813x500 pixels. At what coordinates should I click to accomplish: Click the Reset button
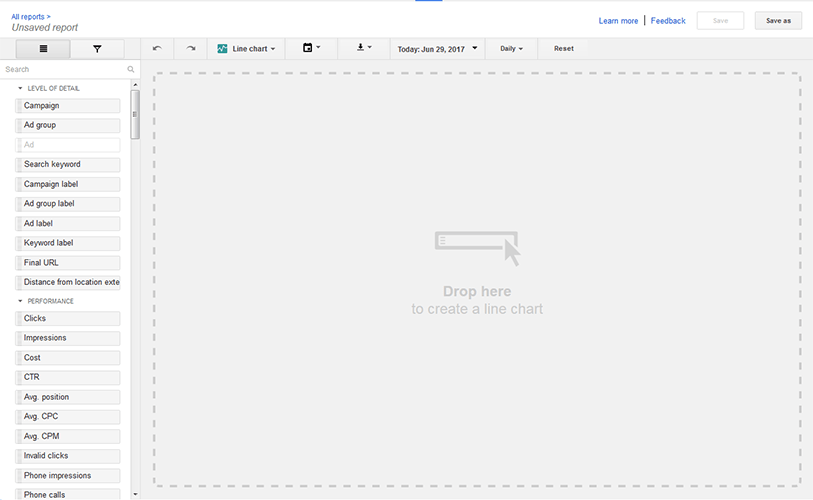click(x=564, y=49)
